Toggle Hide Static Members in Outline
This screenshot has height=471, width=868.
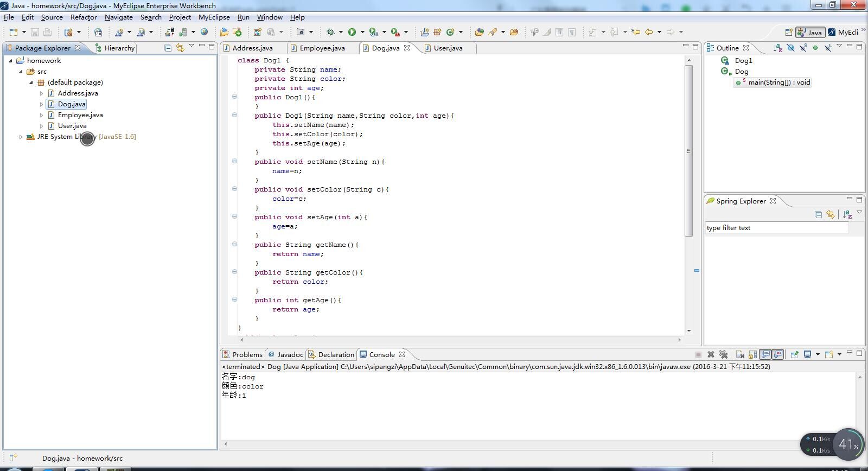point(803,48)
